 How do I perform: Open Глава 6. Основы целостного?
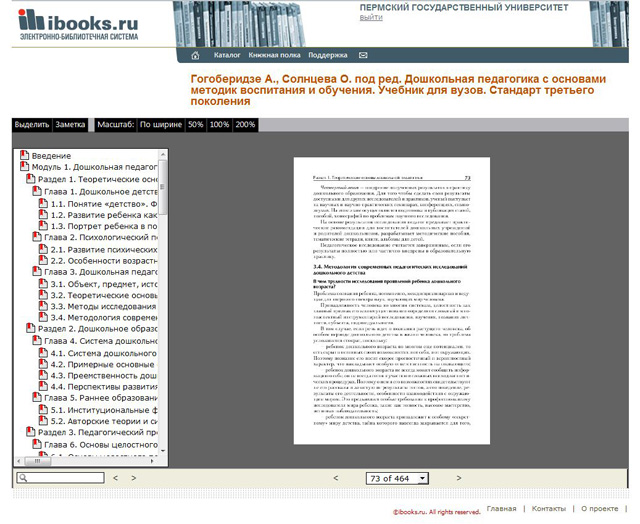(x=100, y=444)
